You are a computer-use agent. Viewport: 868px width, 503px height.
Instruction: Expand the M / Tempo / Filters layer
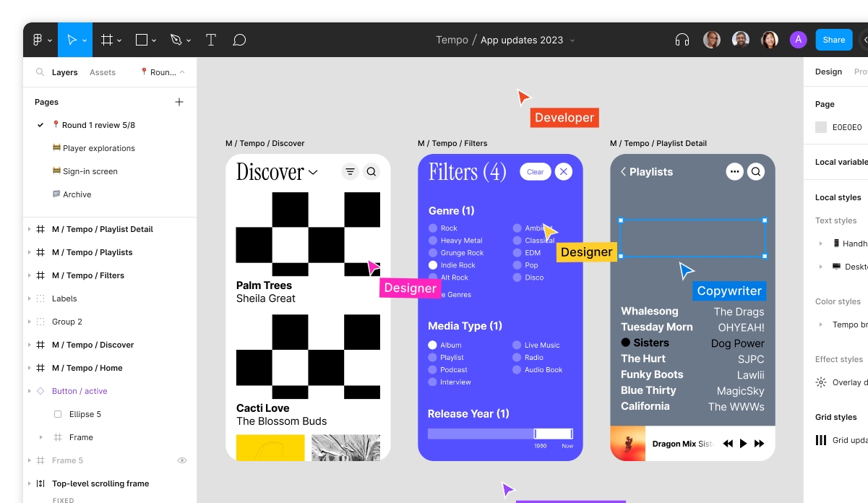pos(30,275)
